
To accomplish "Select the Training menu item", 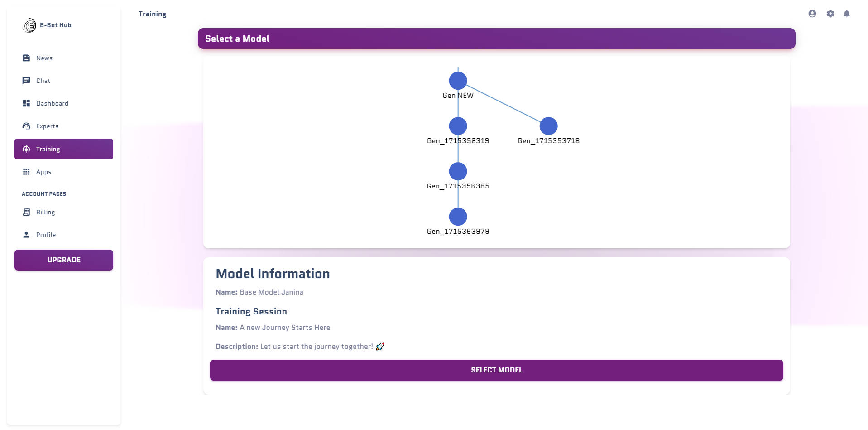I will click(x=64, y=149).
